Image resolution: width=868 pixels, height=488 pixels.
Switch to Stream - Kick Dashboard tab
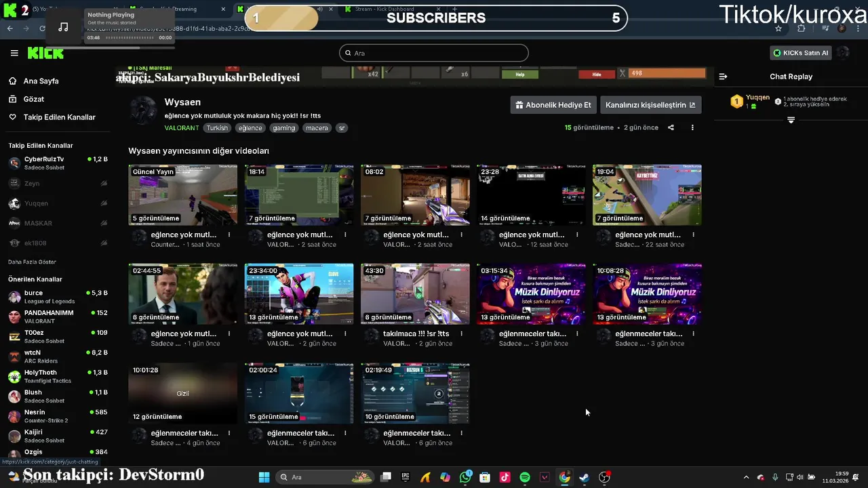[391, 9]
